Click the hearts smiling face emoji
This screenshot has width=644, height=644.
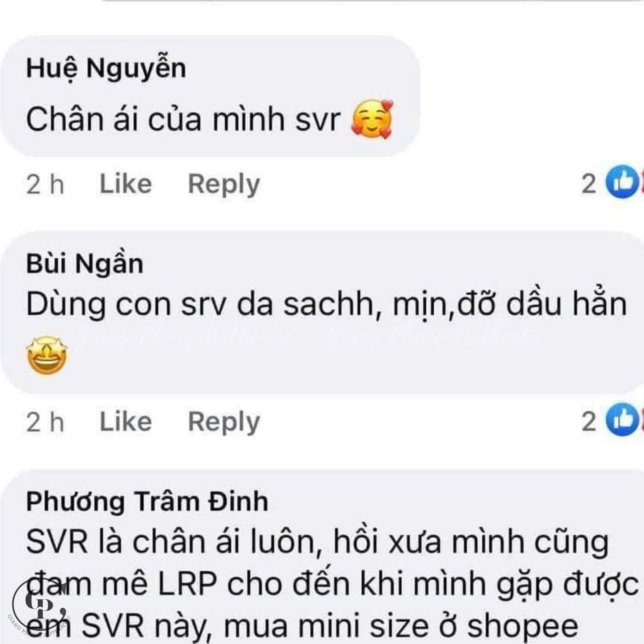tap(372, 119)
